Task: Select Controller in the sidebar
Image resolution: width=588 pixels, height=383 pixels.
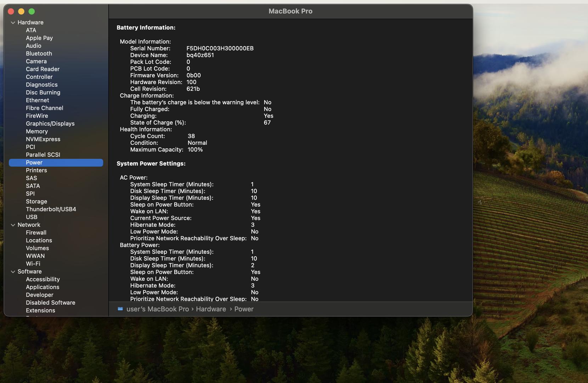Action: tap(39, 77)
